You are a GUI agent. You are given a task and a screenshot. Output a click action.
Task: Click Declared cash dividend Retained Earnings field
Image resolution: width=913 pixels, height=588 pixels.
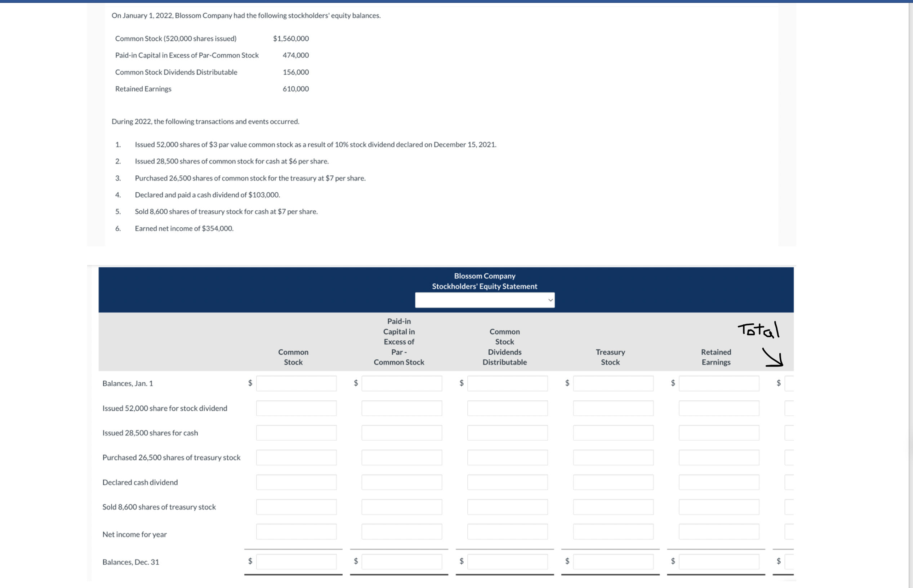[x=718, y=482]
